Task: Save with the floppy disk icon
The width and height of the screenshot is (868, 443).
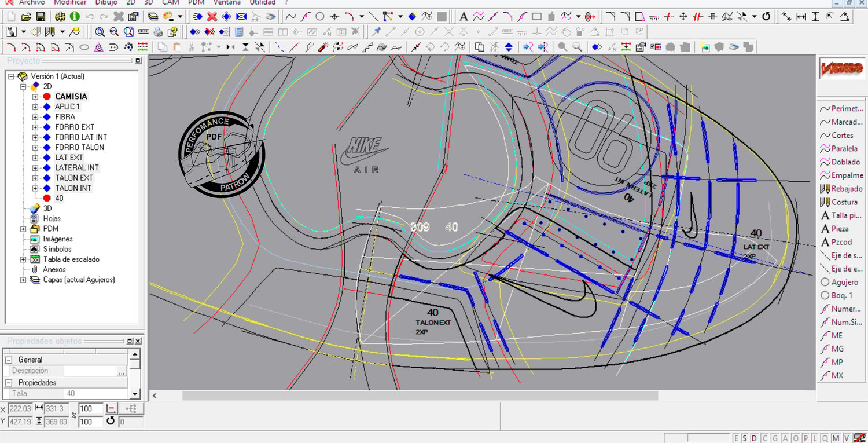Action: pos(41,16)
